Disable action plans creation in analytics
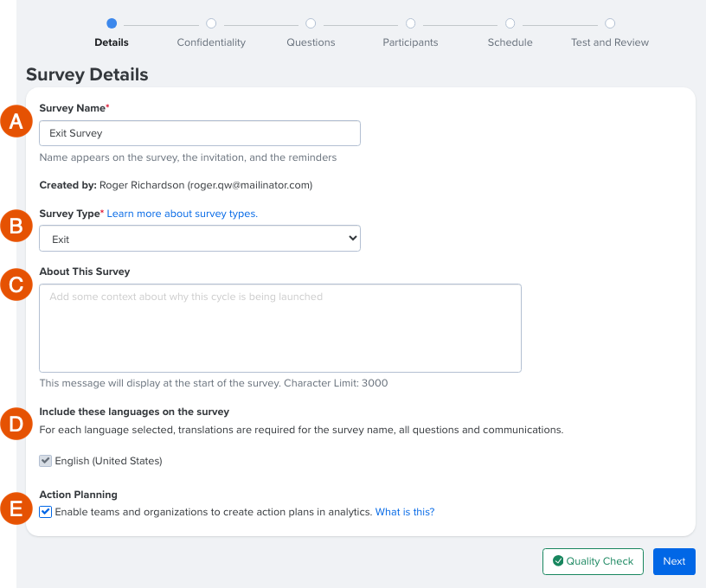The height and width of the screenshot is (588, 706). [x=45, y=512]
